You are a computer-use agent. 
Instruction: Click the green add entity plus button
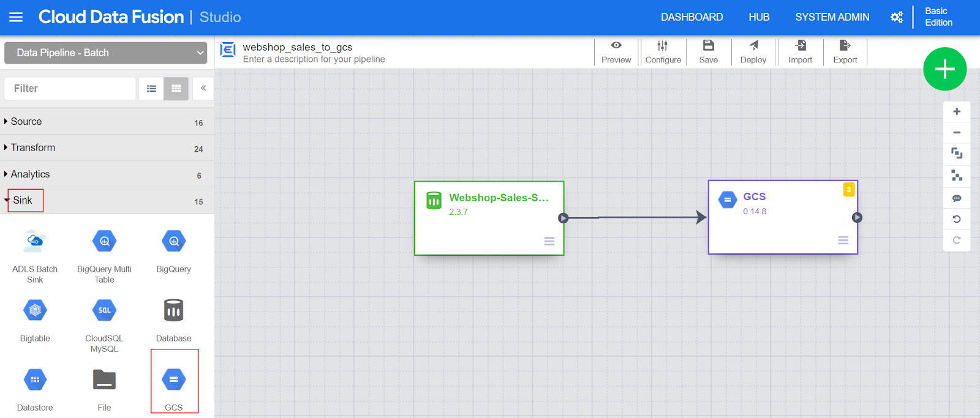944,69
